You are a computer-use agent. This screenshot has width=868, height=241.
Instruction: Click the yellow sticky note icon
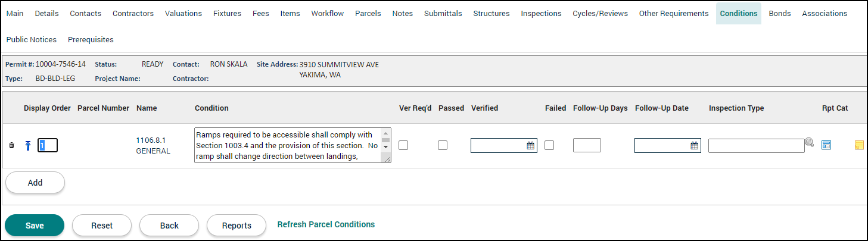coord(859,145)
